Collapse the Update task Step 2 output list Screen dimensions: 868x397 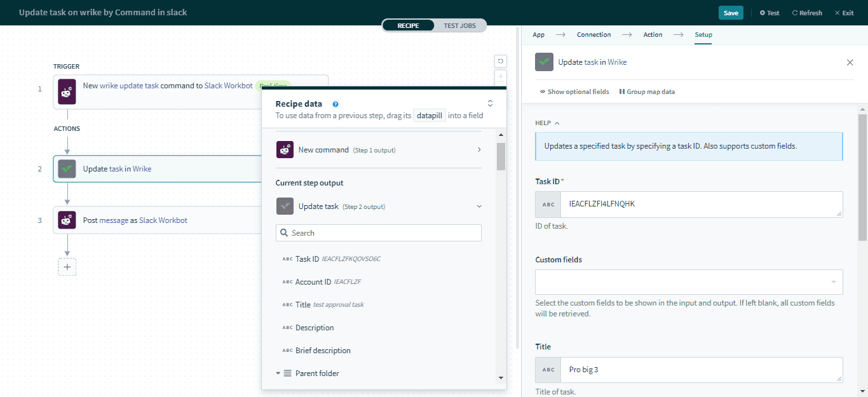pos(479,206)
